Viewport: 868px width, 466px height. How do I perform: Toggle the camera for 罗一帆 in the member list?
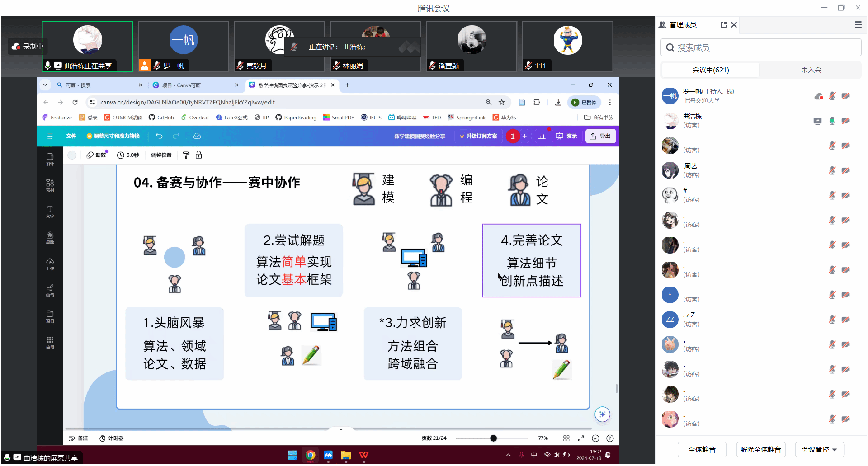tap(845, 96)
